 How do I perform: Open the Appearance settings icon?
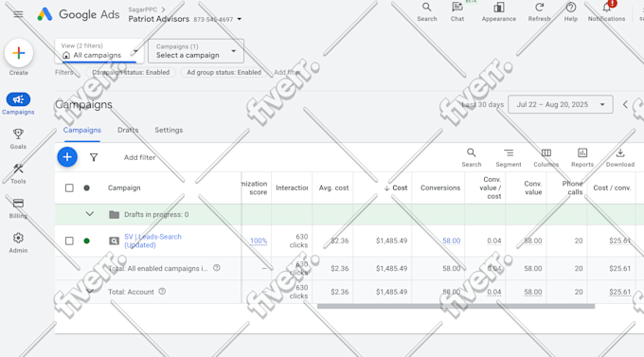(x=498, y=12)
